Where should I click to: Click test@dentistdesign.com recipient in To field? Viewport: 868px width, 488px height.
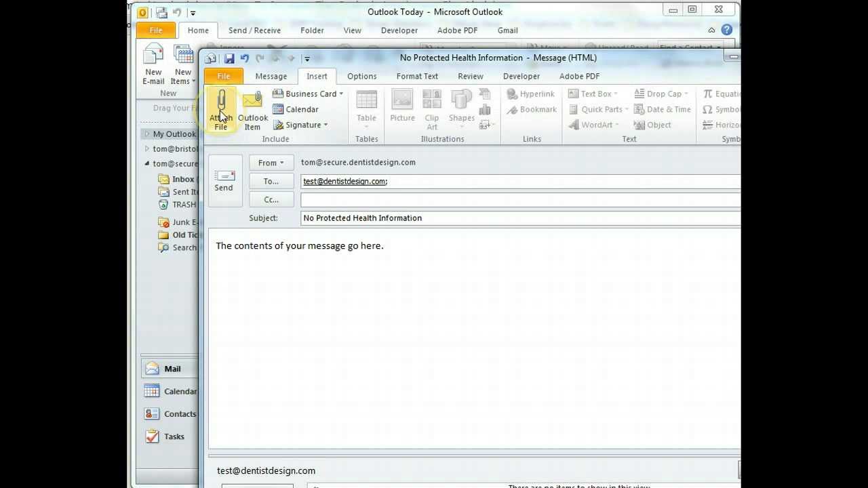click(344, 182)
